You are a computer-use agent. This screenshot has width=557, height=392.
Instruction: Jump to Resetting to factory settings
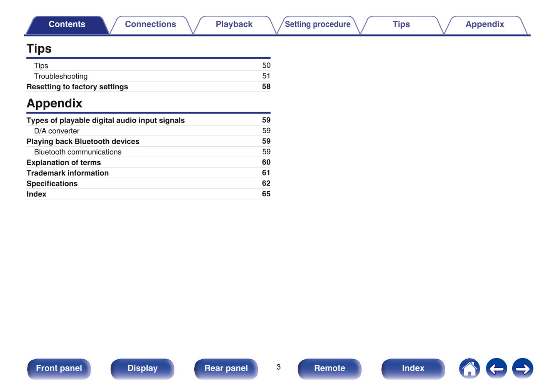pos(77,87)
